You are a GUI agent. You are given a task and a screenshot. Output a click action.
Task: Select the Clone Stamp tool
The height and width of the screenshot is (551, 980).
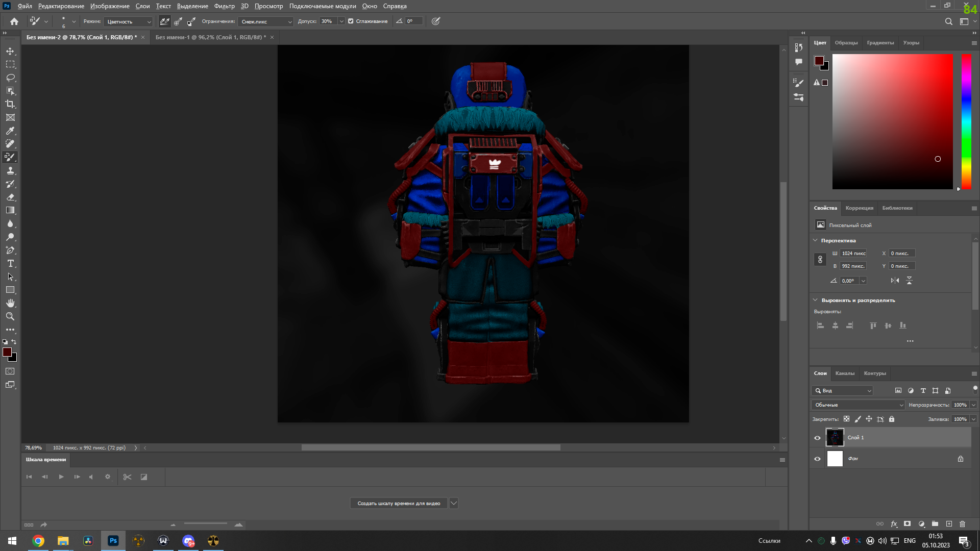[10, 170]
